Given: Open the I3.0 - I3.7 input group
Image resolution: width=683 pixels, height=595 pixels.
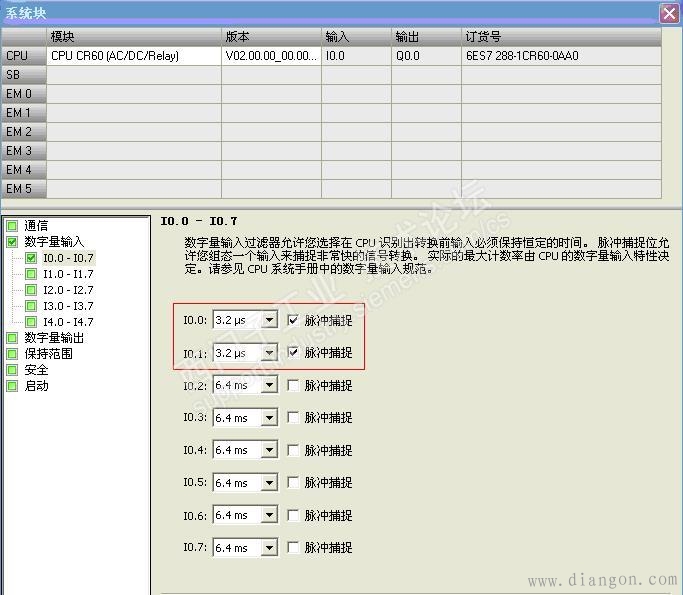Looking at the screenshot, I should coord(68,306).
